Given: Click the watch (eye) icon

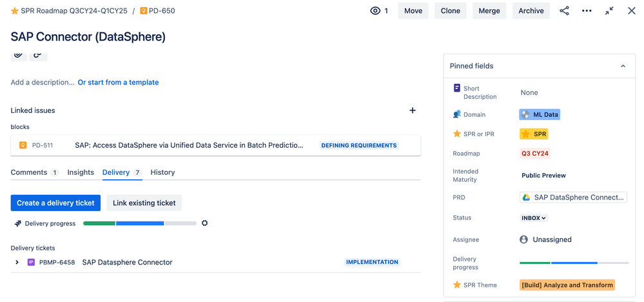Looking at the screenshot, I should click(375, 11).
